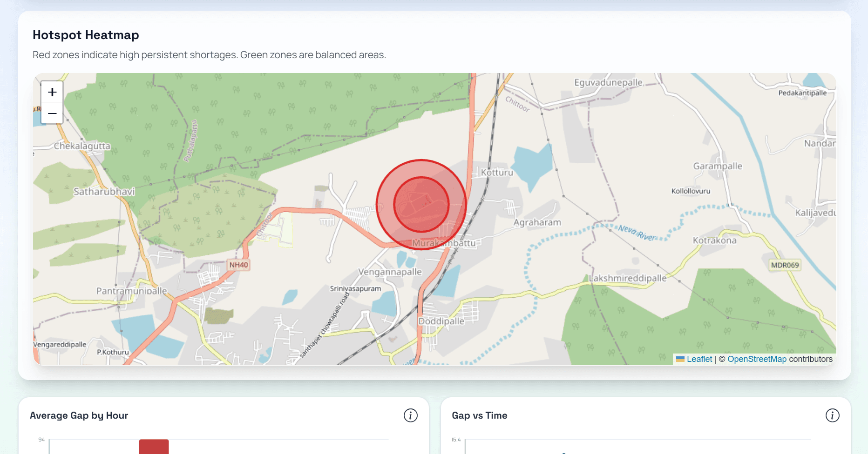Click the tallest red bar in hourly chart
The image size is (868, 454).
point(155,447)
